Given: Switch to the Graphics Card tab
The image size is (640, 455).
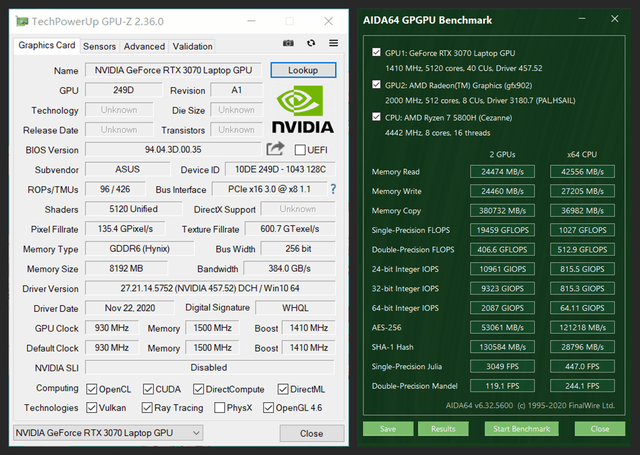Looking at the screenshot, I should pos(47,45).
